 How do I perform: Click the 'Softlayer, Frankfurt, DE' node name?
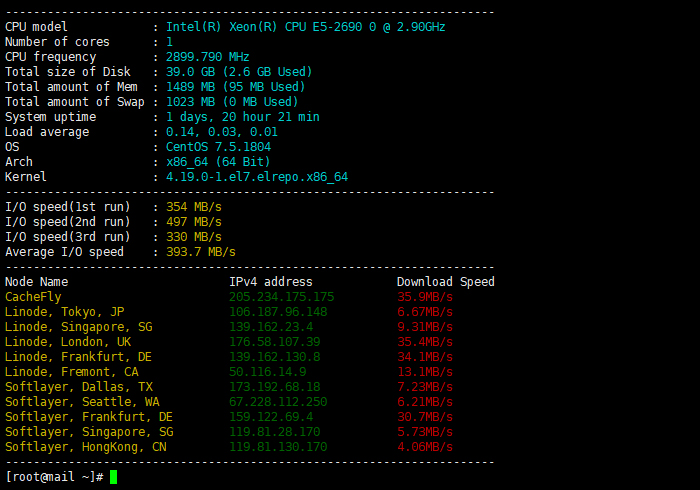(x=89, y=417)
